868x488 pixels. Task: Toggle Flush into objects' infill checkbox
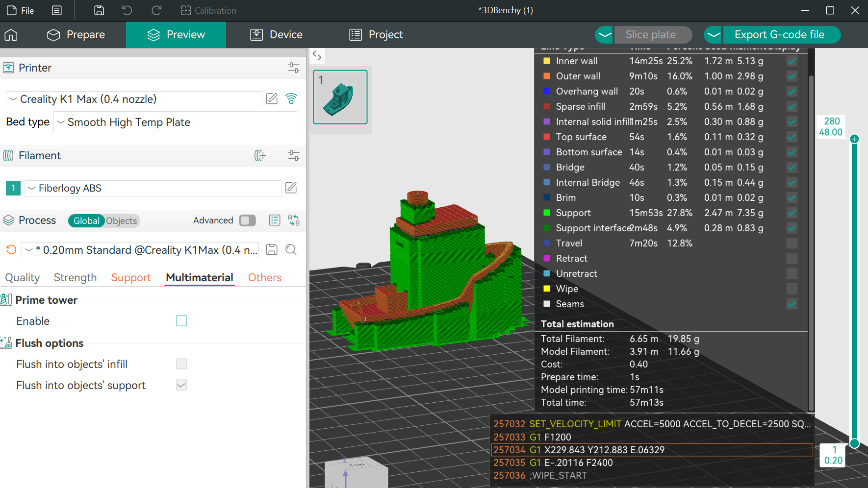point(181,364)
